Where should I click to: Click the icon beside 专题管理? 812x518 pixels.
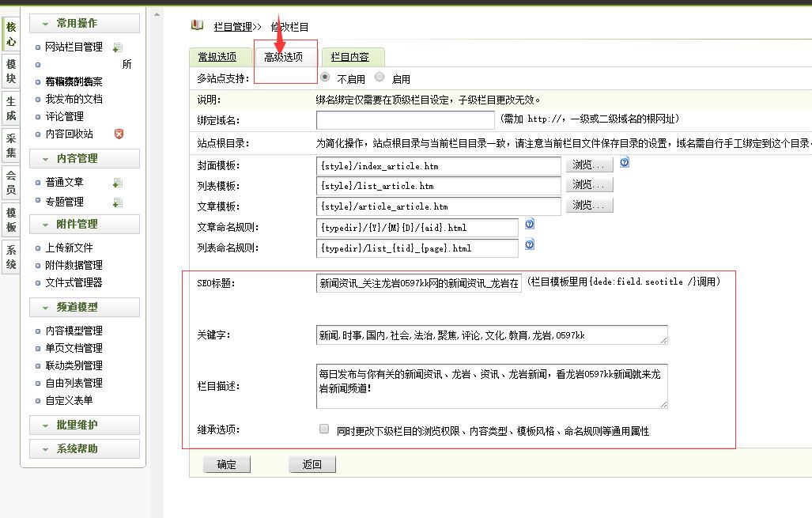[x=117, y=202]
